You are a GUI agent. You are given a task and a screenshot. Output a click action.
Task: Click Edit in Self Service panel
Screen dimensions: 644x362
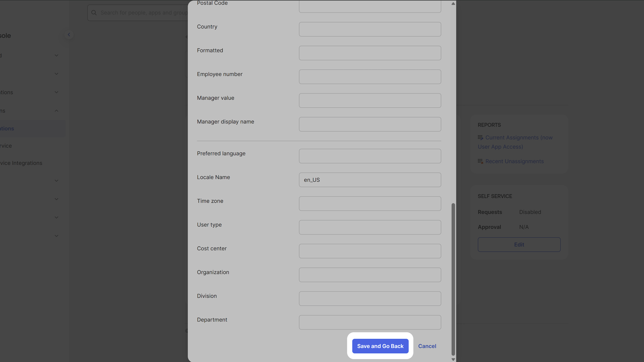click(519, 245)
